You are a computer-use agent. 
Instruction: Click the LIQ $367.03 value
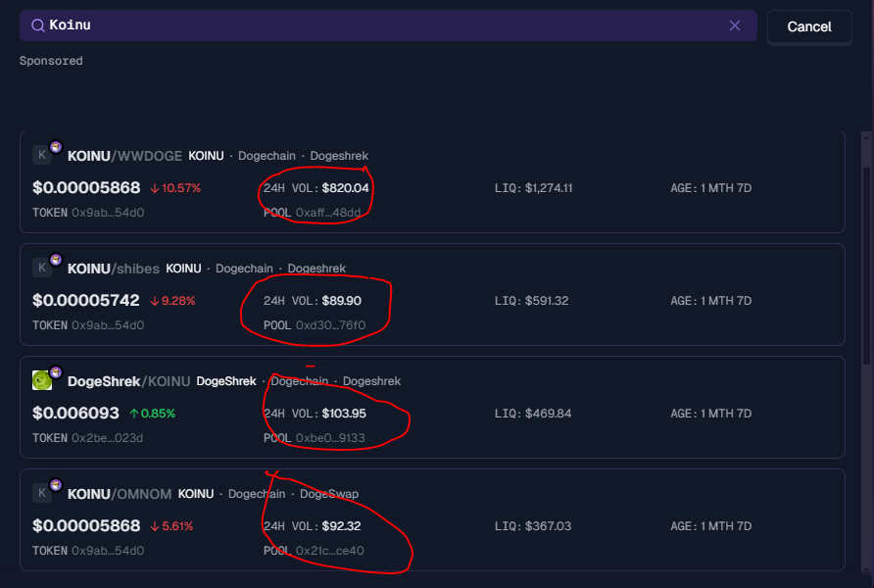548,526
